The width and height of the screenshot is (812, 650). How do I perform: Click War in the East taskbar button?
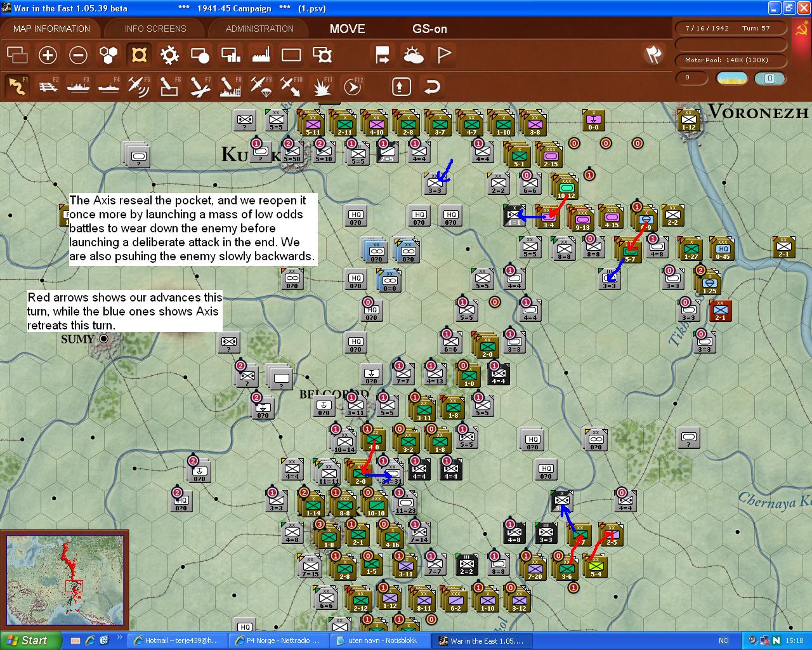pyautogui.click(x=481, y=640)
